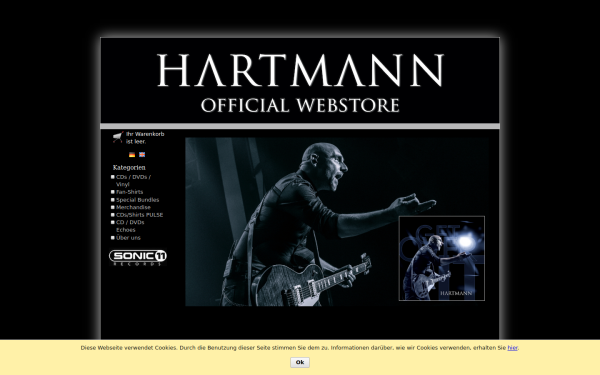Click the Hartmann Official Webstore banner

coord(300,80)
